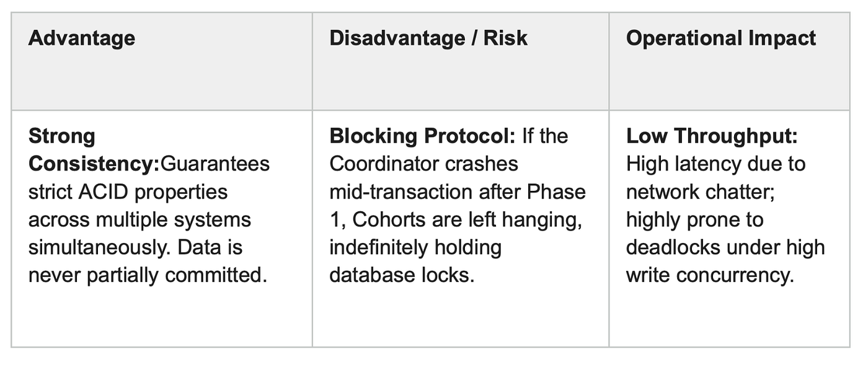This screenshot has width=868, height=365.
Task: Click the phrase 'never partially committed'
Action: point(146,275)
